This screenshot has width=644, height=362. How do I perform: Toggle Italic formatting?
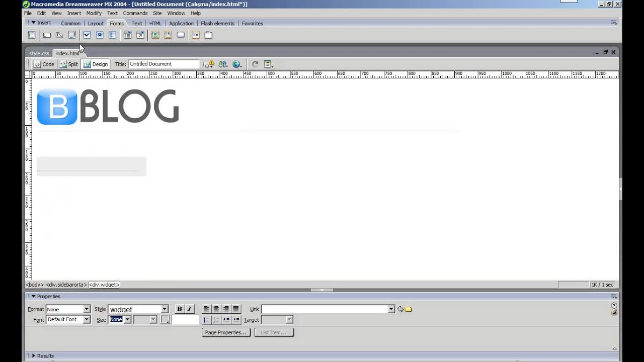click(189, 309)
